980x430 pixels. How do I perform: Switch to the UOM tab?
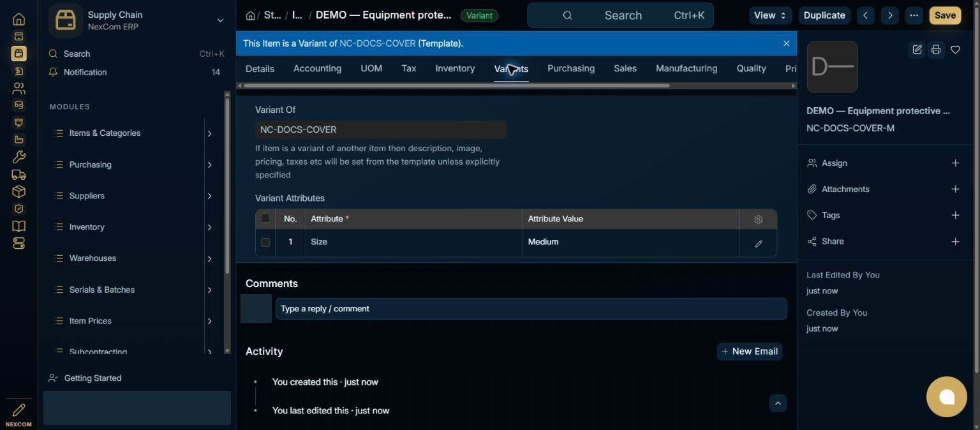click(x=371, y=68)
